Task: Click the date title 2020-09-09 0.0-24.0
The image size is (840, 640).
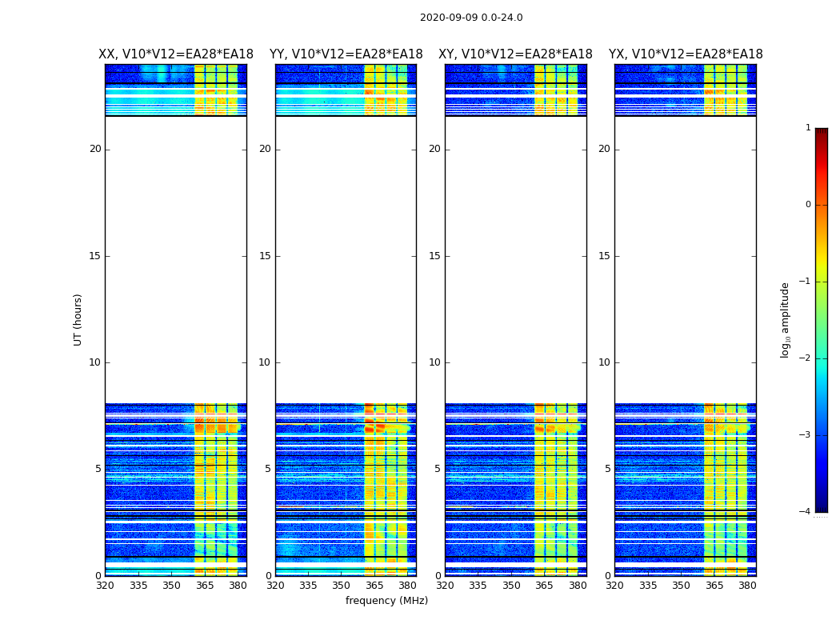Action: [471, 18]
